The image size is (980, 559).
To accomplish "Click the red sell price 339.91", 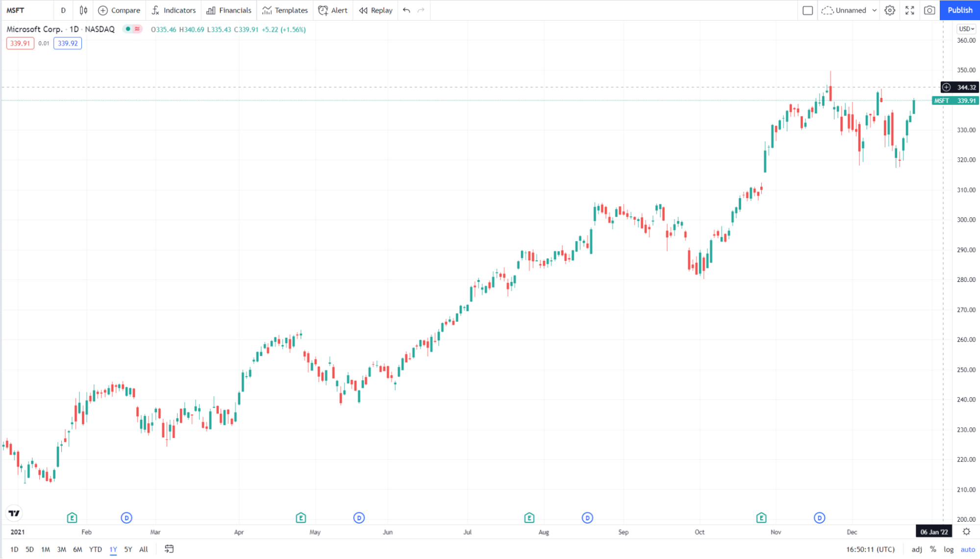I will point(20,43).
